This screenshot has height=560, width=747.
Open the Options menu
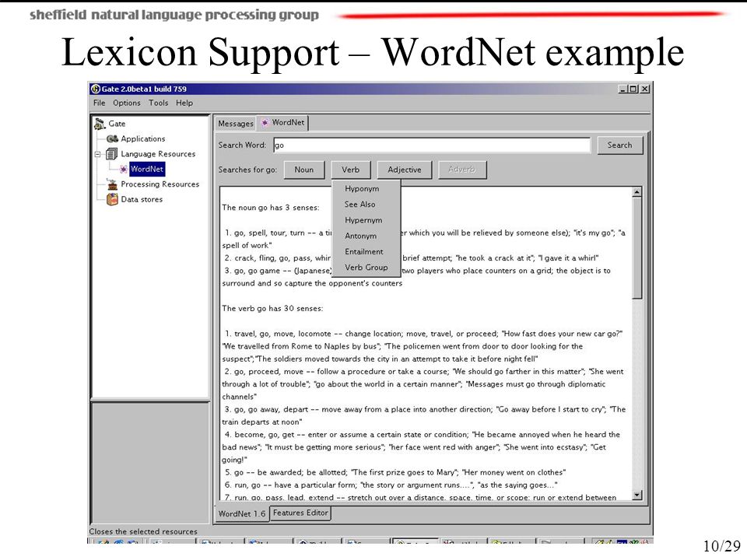click(x=127, y=103)
